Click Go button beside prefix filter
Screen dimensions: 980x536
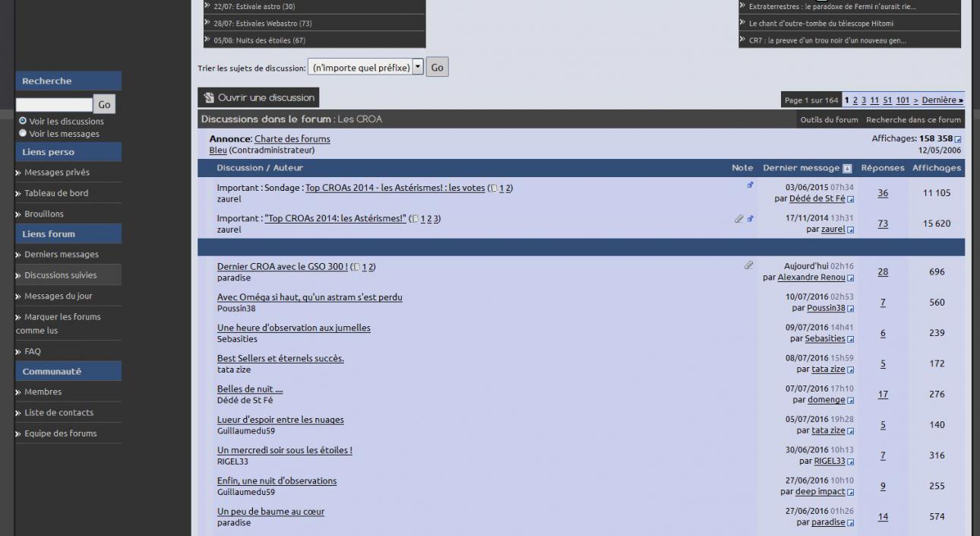point(437,68)
